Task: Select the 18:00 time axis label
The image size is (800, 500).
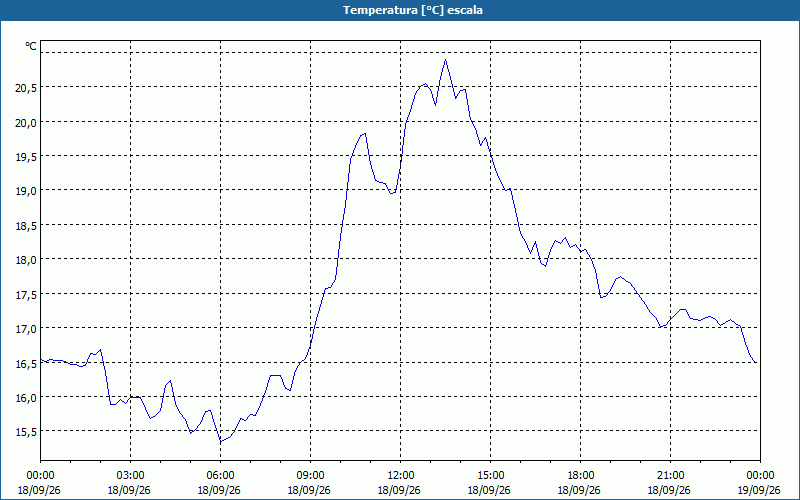Action: point(580,476)
